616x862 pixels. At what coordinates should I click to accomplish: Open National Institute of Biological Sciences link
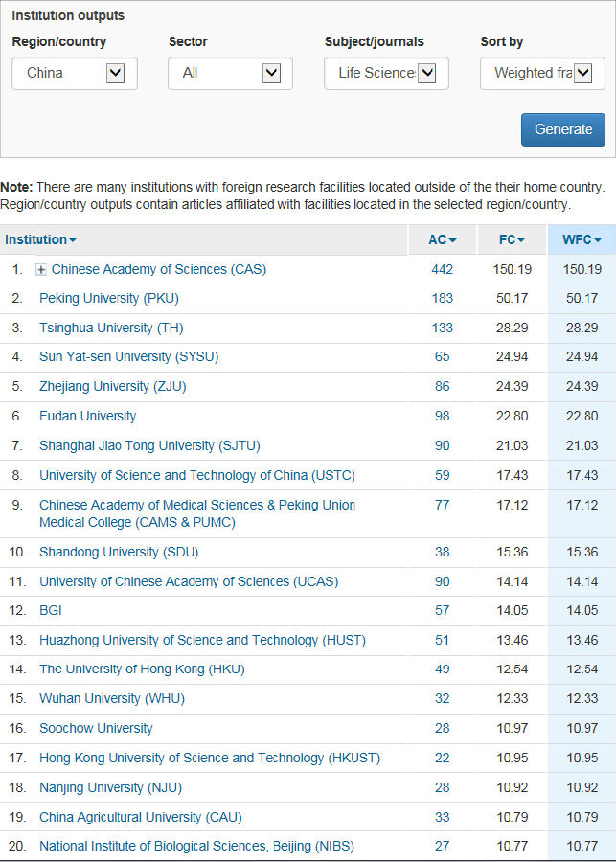(196, 846)
